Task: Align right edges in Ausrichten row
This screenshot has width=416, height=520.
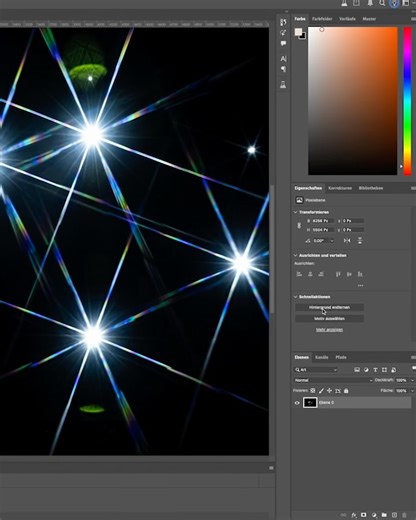Action: 321,274
